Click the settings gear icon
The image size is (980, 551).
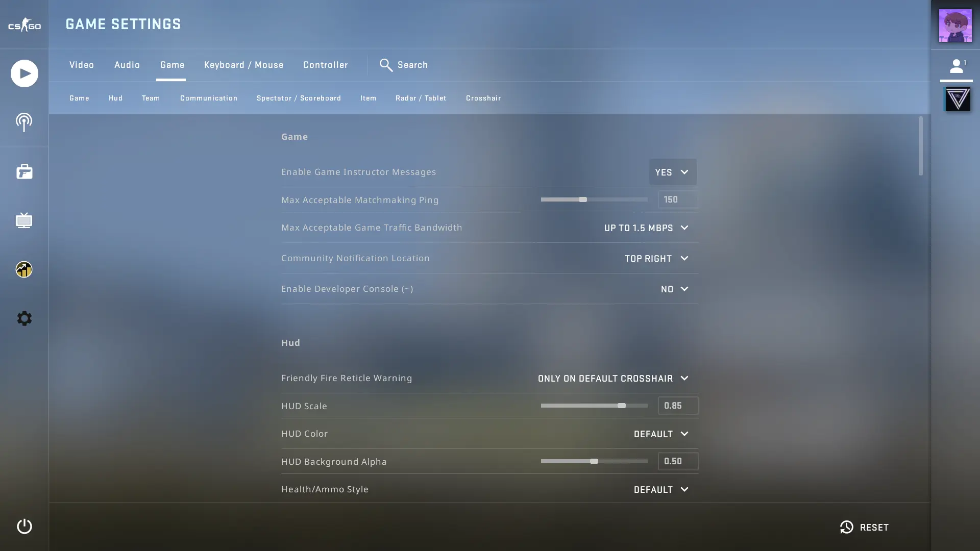[x=24, y=318]
